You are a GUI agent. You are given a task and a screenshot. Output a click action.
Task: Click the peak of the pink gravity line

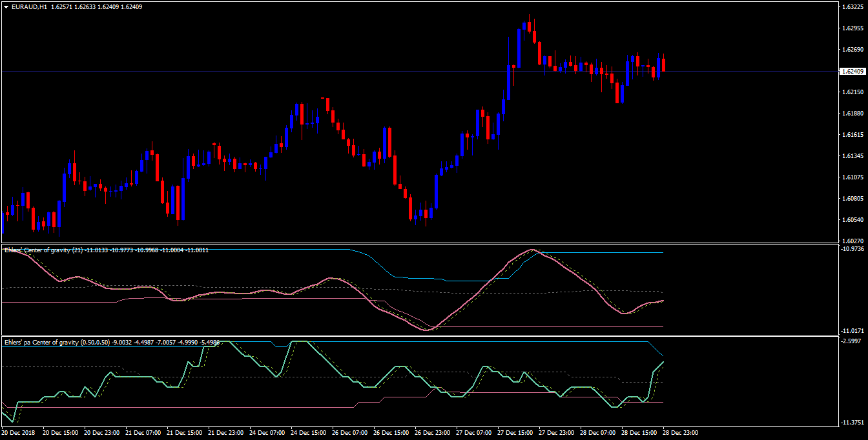coord(532,250)
